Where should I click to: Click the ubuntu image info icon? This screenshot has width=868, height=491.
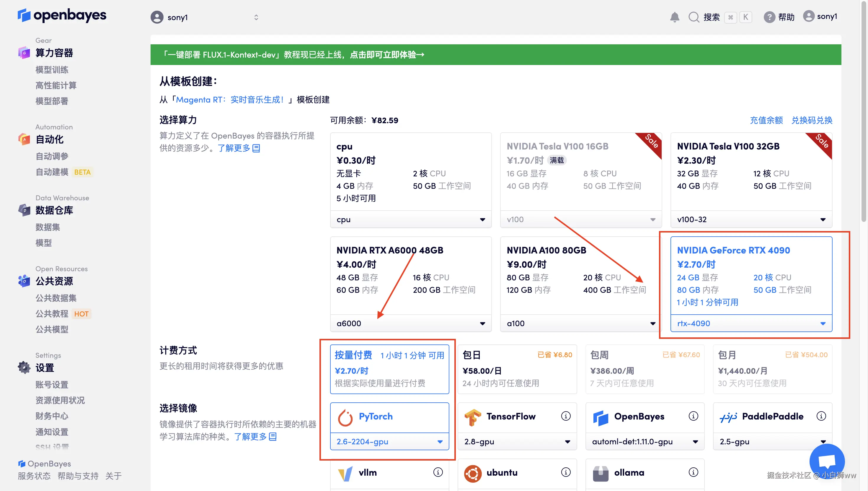566,472
